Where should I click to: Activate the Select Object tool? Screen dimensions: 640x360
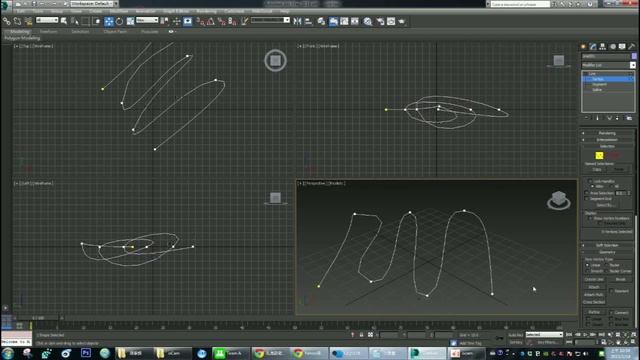click(x=64, y=21)
